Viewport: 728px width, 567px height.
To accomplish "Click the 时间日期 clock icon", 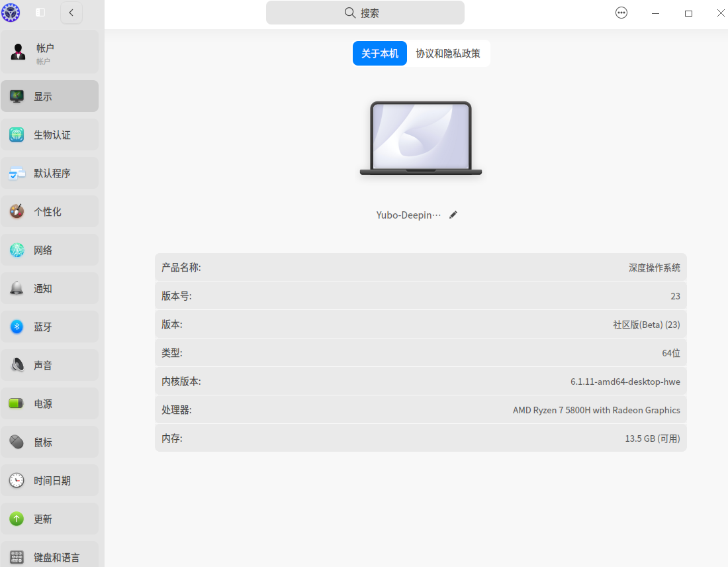I will pyautogui.click(x=17, y=480).
